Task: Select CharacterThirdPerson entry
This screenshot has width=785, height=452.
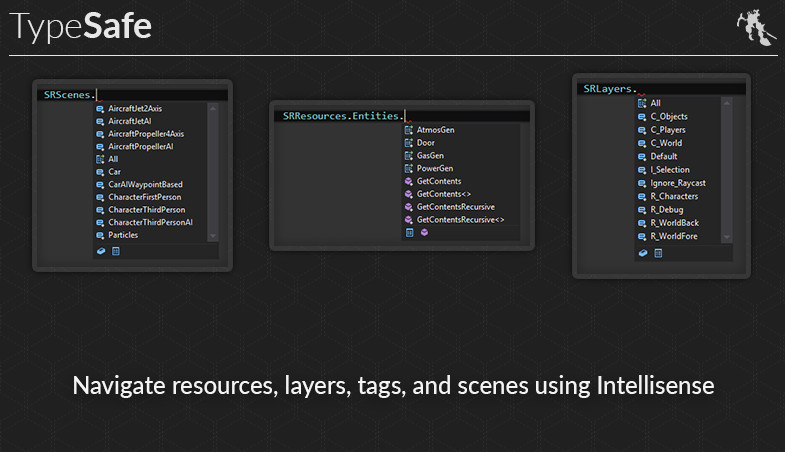Action: tap(147, 210)
